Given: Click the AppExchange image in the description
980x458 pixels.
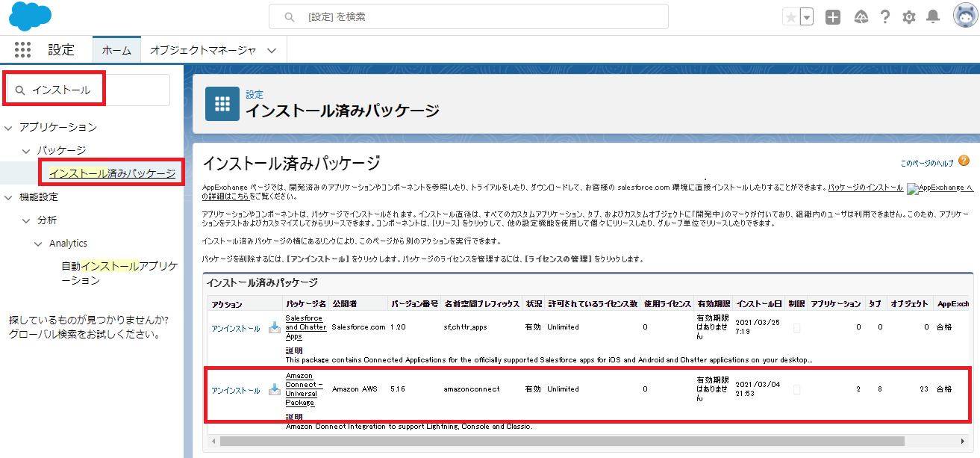Looking at the screenshot, I should pos(939,189).
